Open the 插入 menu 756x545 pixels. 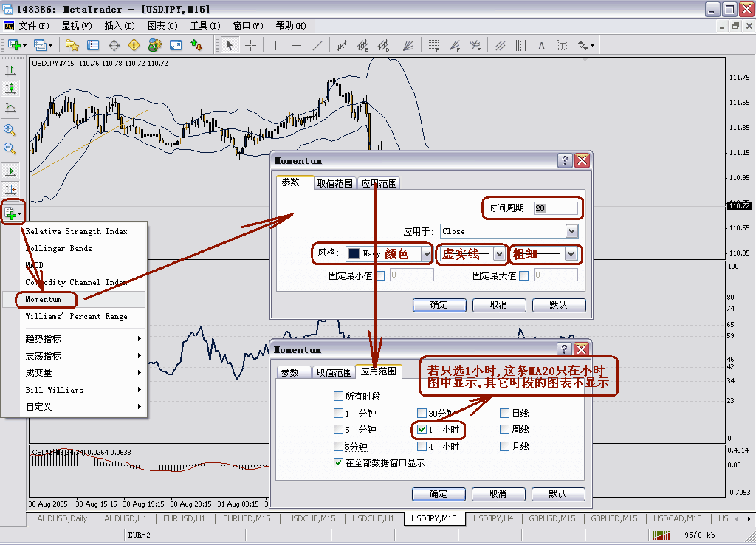[119, 26]
